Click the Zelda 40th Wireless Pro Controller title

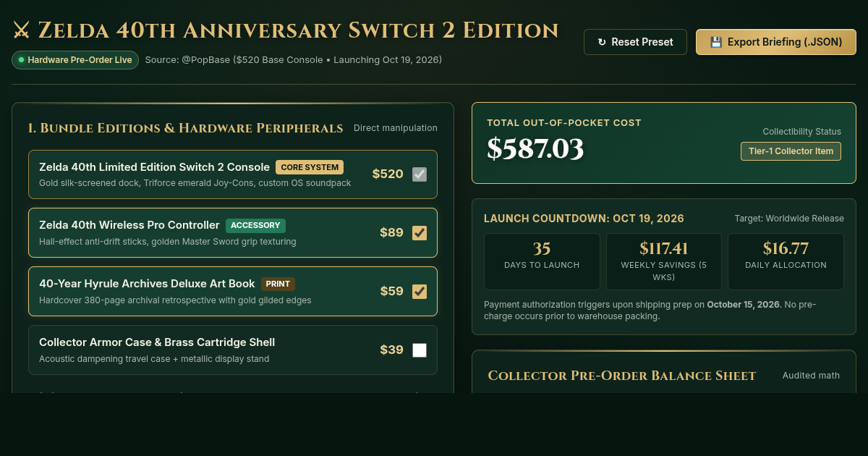click(129, 225)
